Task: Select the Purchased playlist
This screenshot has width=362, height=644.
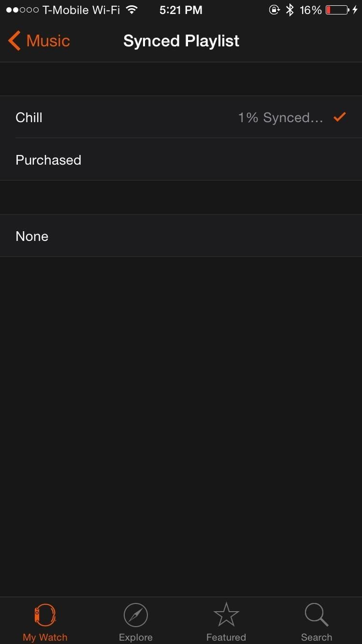Action: [48, 160]
